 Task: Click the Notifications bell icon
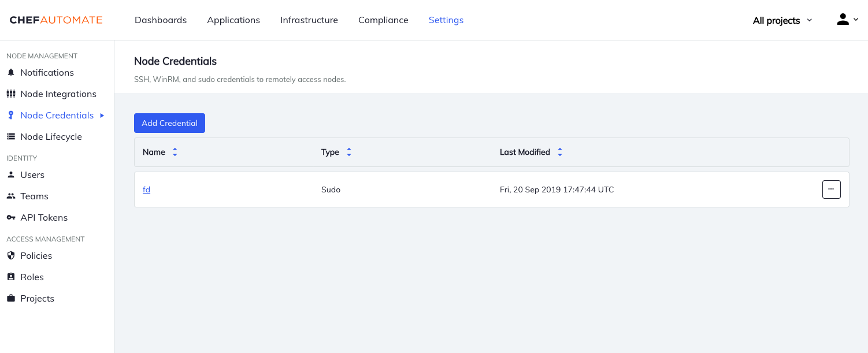(11, 72)
